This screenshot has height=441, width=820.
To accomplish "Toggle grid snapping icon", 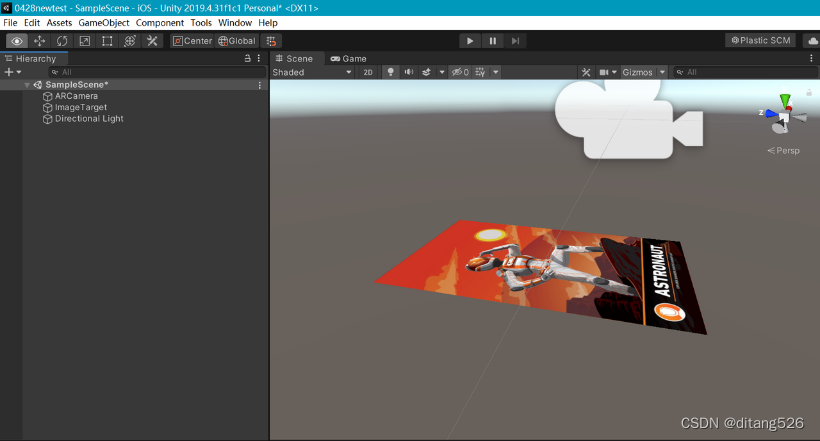I will (271, 41).
